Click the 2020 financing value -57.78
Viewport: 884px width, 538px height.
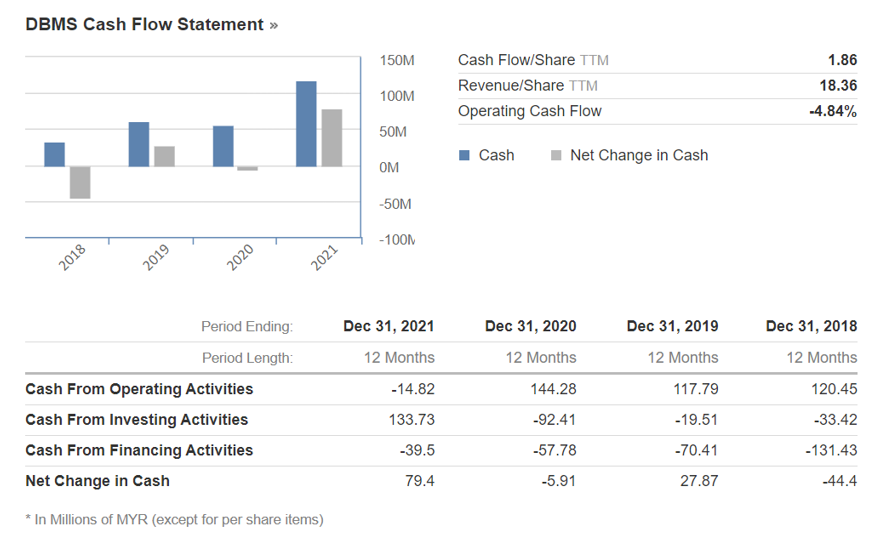[555, 451]
